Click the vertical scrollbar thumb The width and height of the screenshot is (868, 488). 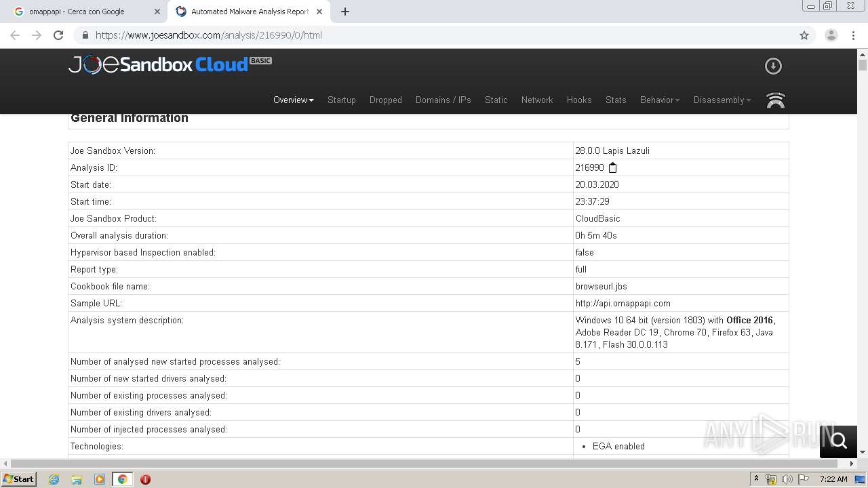[863, 65]
